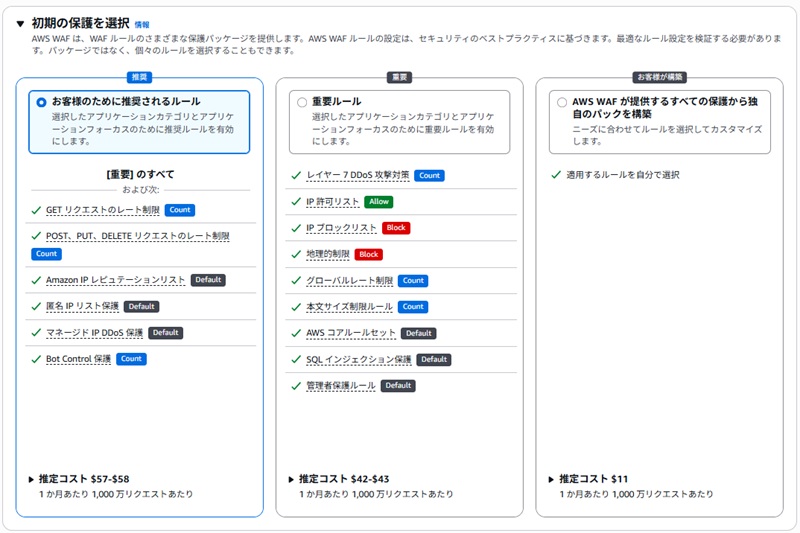Click the Count badge next to Bot Control 保護
The width and height of the screenshot is (800, 533).
[x=131, y=359]
